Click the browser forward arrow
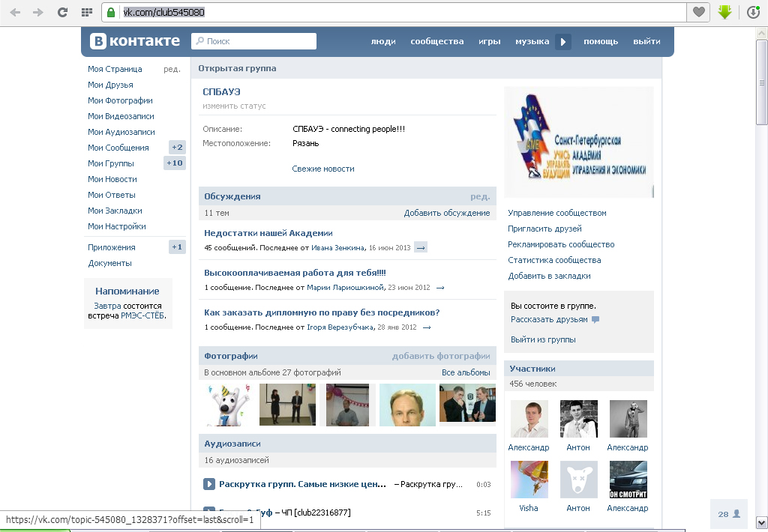768x532 pixels. coord(38,12)
